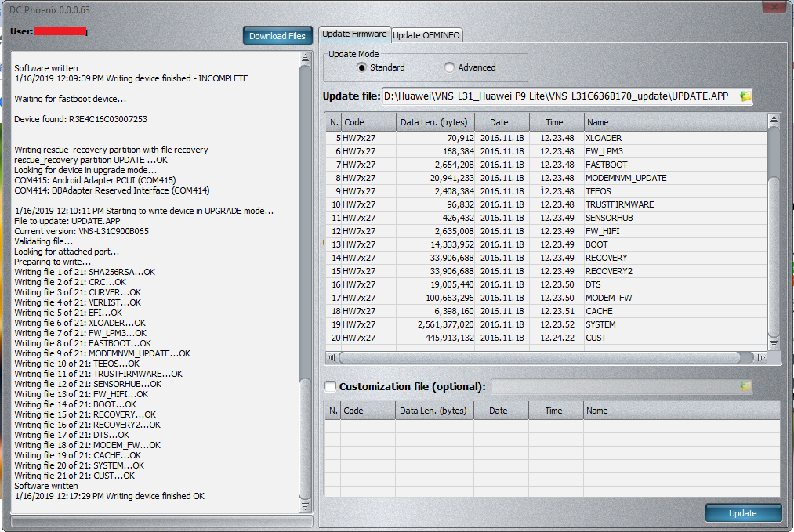Select the FW_LPM3 row

tap(547, 151)
